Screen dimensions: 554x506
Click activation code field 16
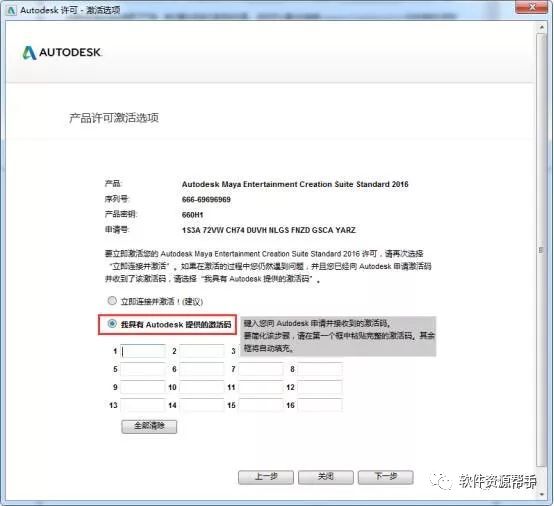(320, 405)
